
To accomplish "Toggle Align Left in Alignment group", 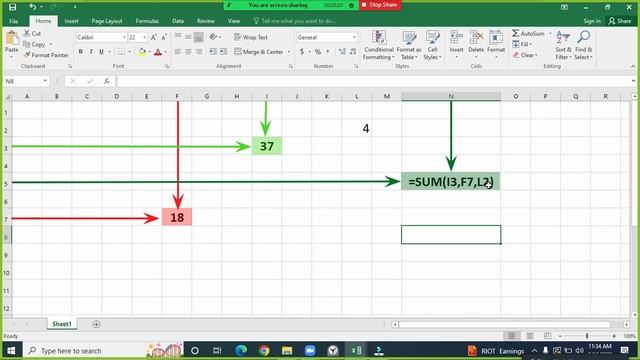I will coord(178,51).
